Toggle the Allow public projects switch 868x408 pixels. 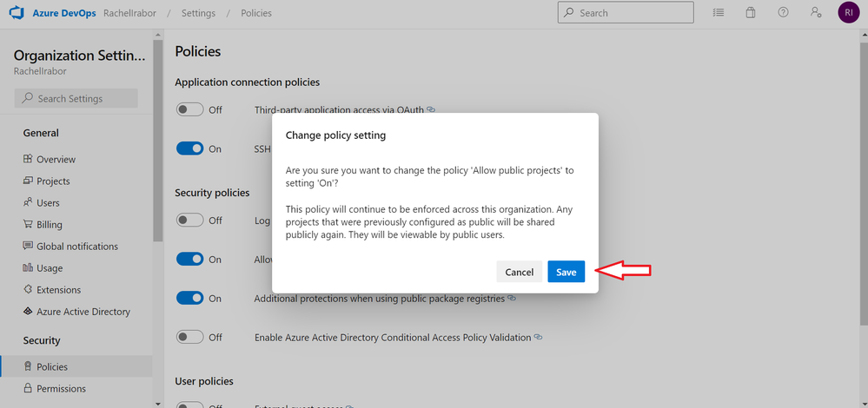click(x=190, y=259)
